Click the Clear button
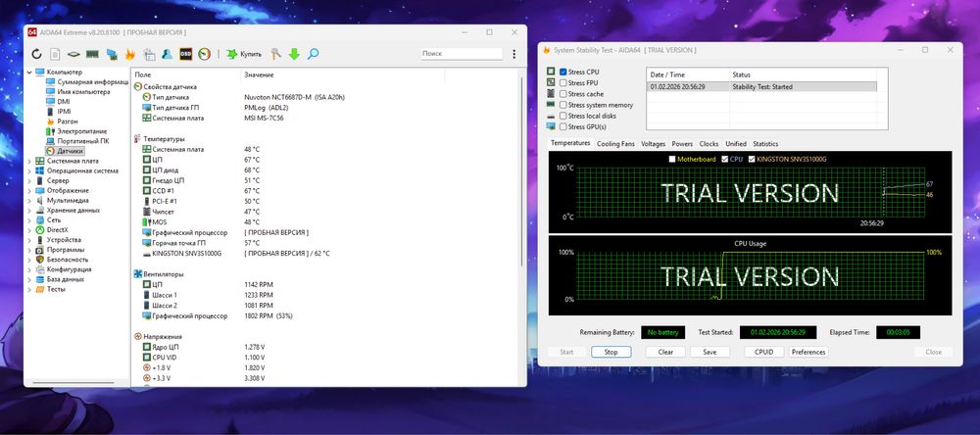This screenshot has width=980, height=435. coord(665,352)
